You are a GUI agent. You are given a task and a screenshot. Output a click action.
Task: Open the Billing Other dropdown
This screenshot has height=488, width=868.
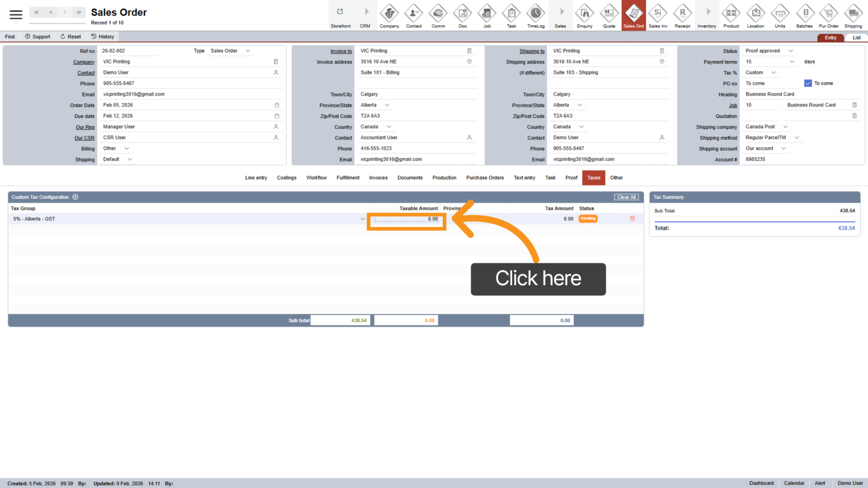tap(127, 149)
